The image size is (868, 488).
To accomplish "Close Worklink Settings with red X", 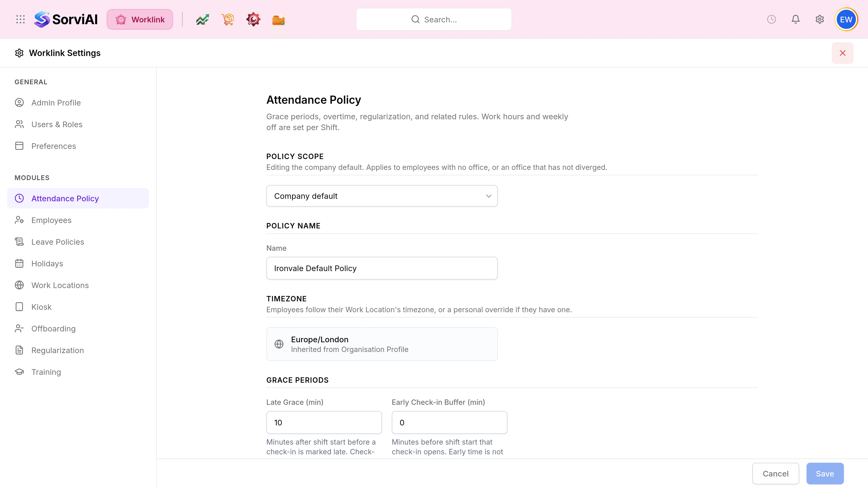I will (842, 53).
